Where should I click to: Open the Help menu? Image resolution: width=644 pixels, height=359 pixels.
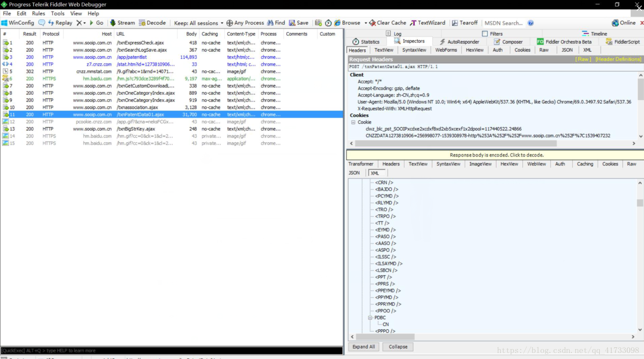pyautogui.click(x=93, y=13)
